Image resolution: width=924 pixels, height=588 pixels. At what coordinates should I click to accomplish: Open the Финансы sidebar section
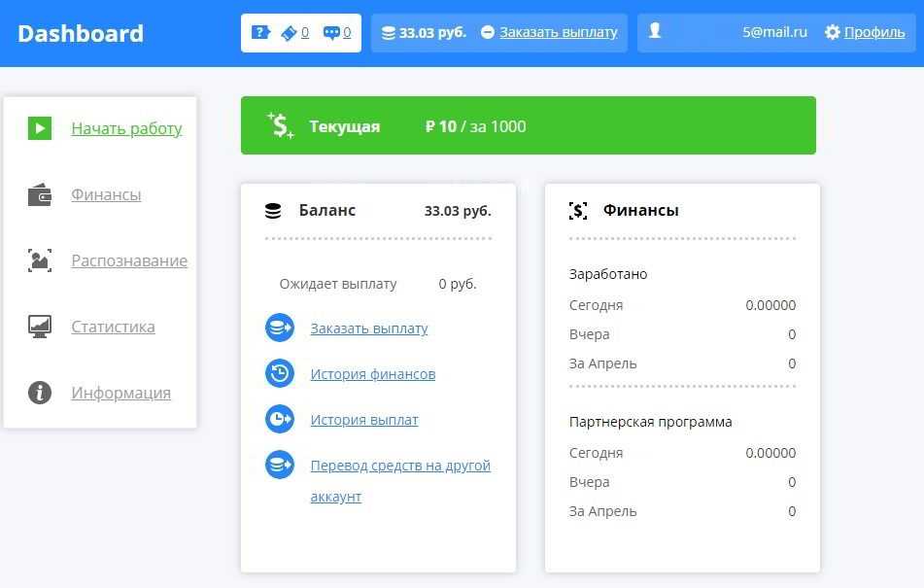coord(106,194)
